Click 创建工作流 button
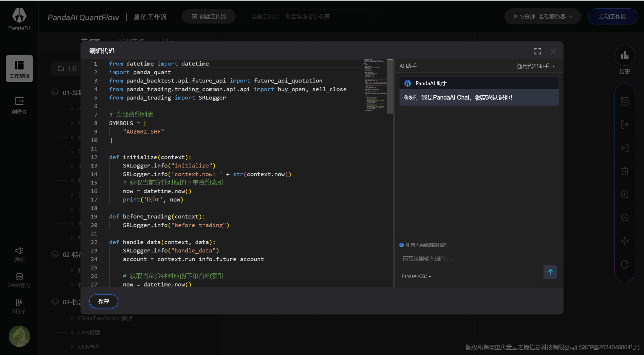Viewport: 644px width, 355px height. click(x=209, y=17)
